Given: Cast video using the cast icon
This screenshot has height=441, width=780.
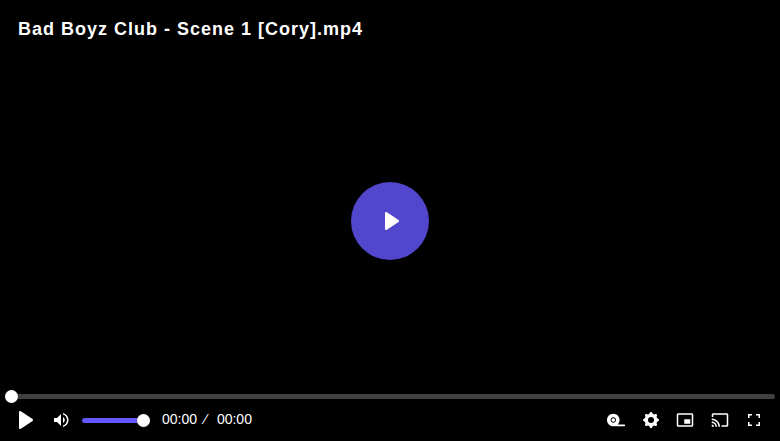Looking at the screenshot, I should (720, 420).
